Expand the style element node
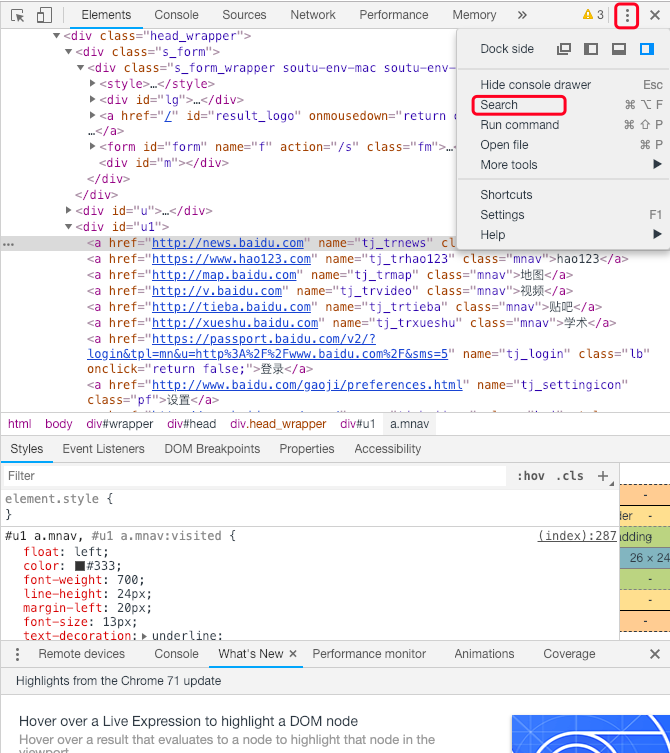 [x=93, y=83]
